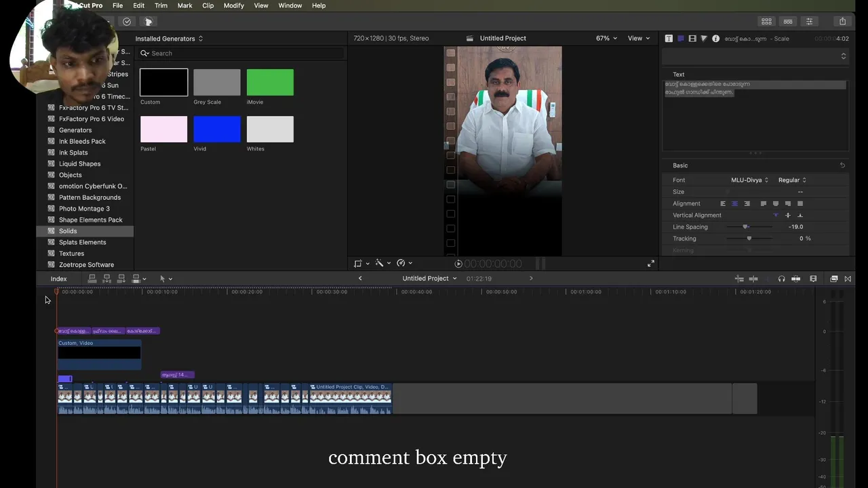Image resolution: width=868 pixels, height=488 pixels.
Task: Open the Installed Generators dropdown
Action: click(169, 39)
